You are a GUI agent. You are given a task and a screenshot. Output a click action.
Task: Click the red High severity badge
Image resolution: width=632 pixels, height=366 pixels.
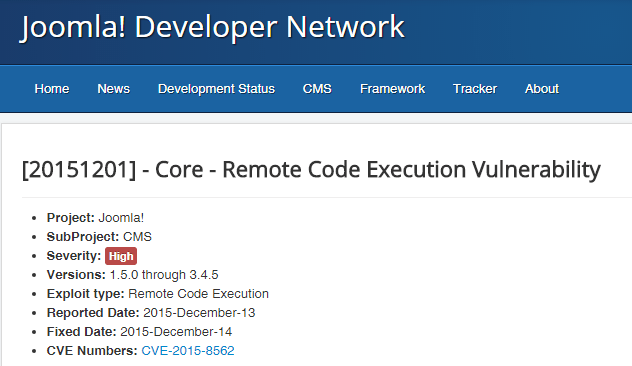tap(121, 256)
